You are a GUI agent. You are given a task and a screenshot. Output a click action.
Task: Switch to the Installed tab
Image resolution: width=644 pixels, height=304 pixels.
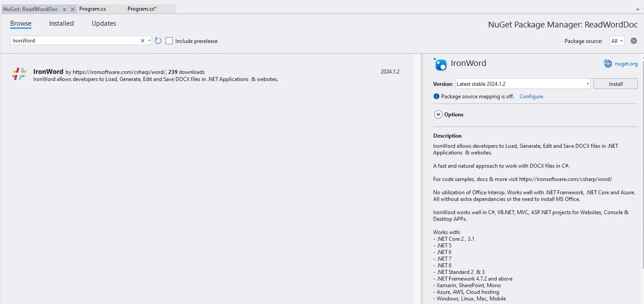(x=61, y=23)
